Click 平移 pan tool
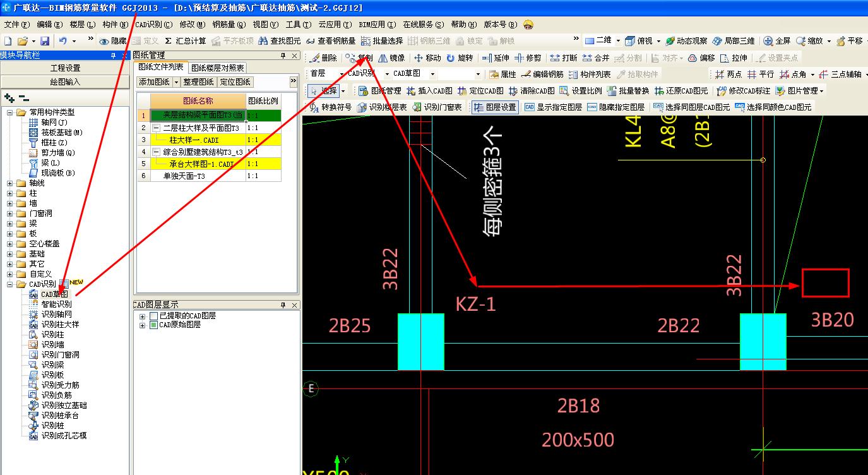Viewport: 868px width, 475px height. tap(850, 40)
